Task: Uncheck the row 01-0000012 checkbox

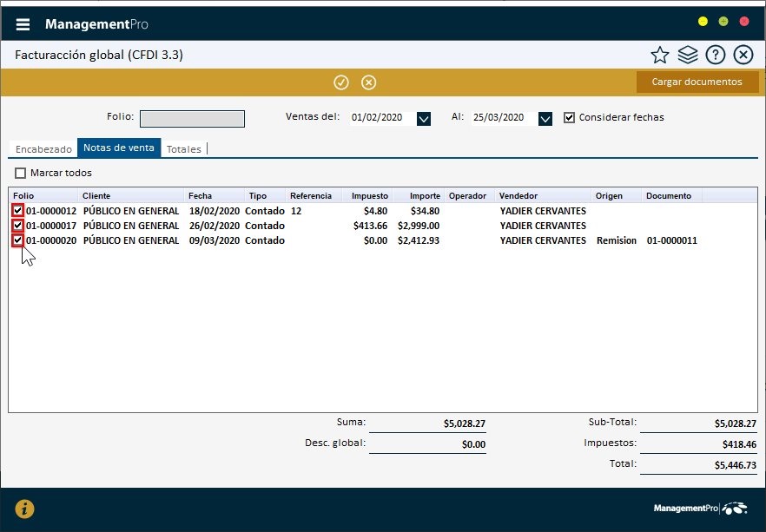Action: coord(18,211)
